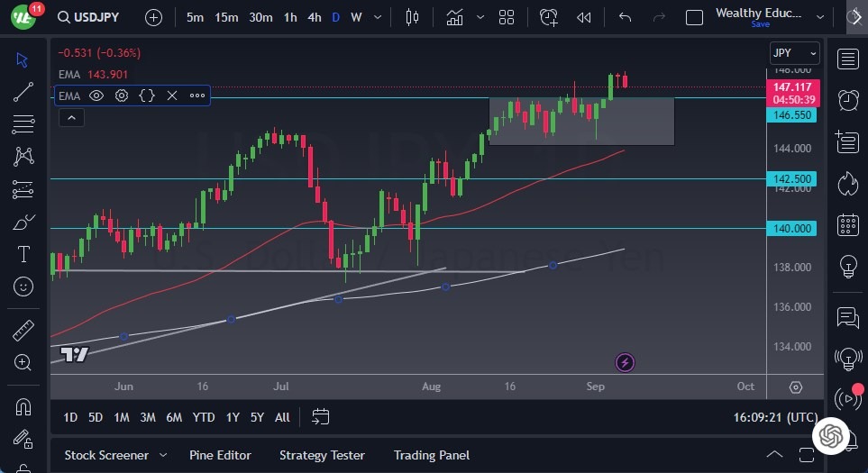The image size is (868, 473).
Task: Click the create alert clock icon
Action: [549, 17]
